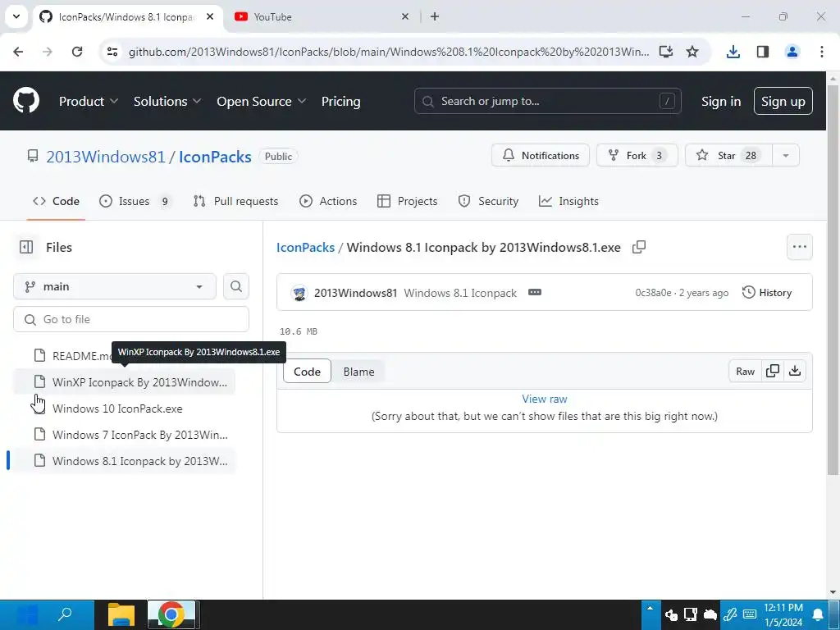Open File Explorer from taskbar

pos(121,614)
